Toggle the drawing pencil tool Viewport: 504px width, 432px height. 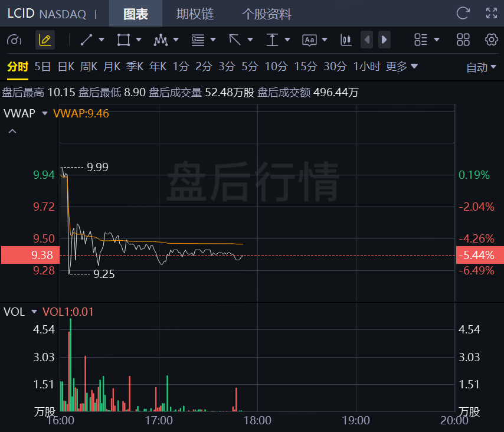(45, 40)
